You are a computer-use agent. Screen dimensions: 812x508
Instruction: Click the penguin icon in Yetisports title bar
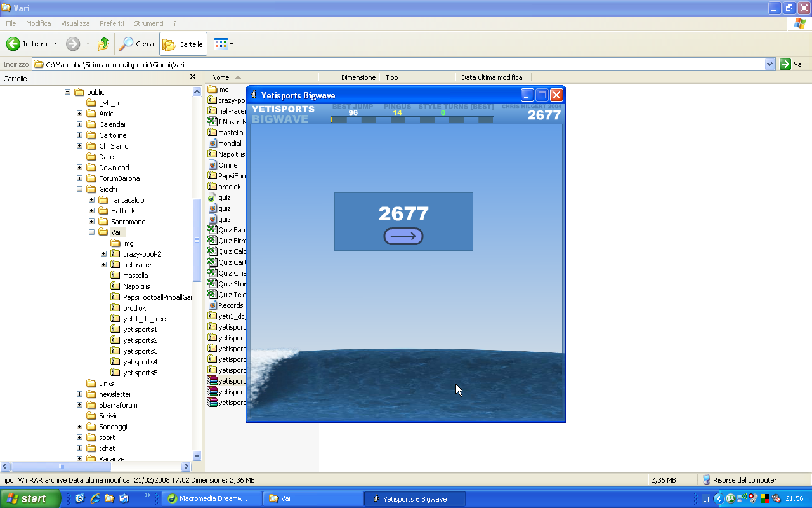[x=254, y=95]
